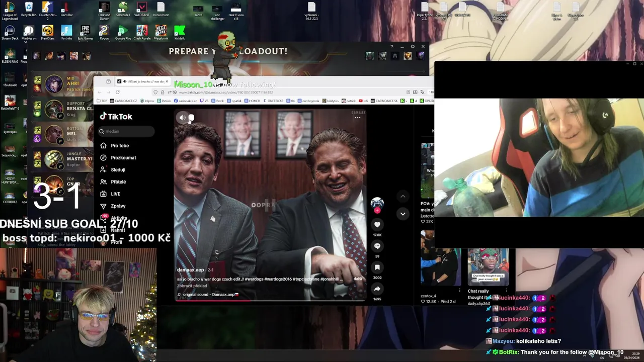Open the three-dots menu on TikTok video
This screenshot has height=362, width=644.
(x=357, y=118)
